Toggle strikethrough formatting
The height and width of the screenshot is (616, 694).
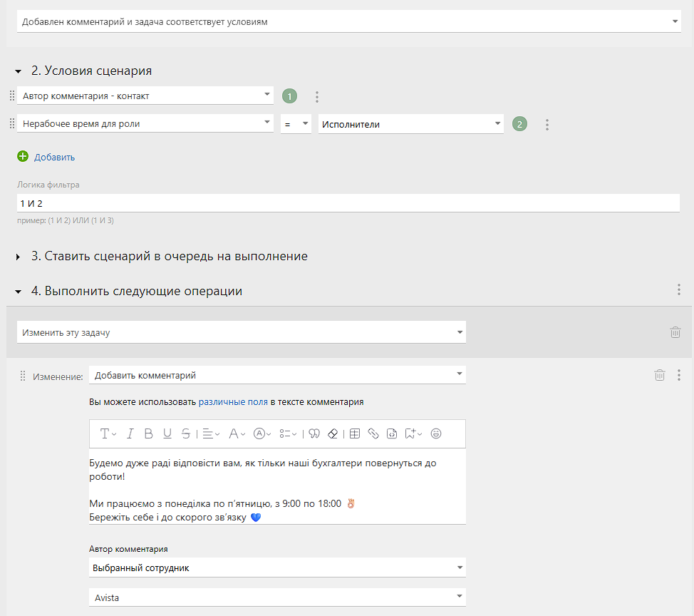click(x=186, y=433)
